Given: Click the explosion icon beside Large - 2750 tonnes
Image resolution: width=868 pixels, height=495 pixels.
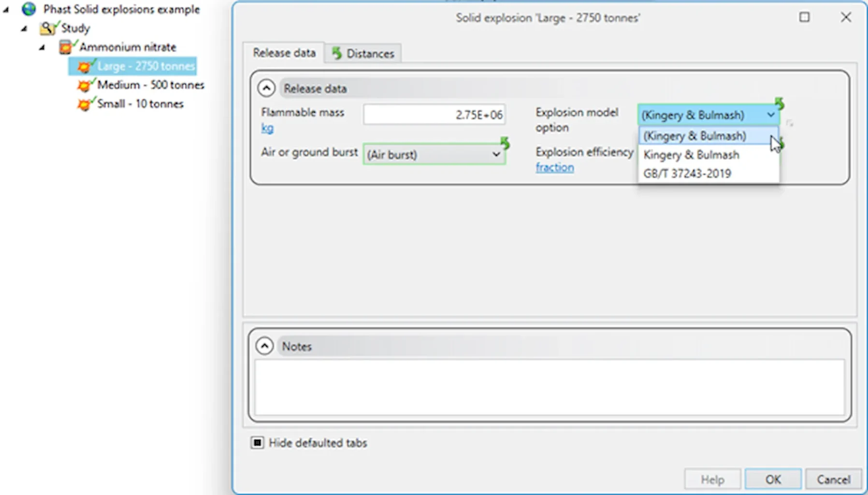Looking at the screenshot, I should (x=84, y=66).
